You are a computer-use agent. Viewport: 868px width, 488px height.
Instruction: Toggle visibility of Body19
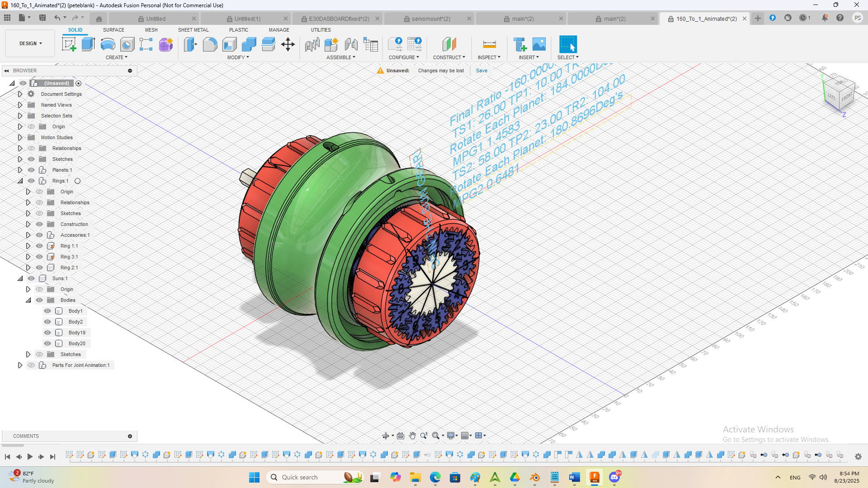point(47,333)
